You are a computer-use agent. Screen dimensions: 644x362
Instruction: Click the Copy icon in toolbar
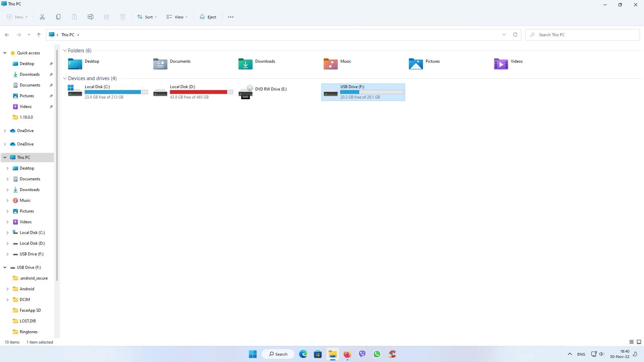point(58,17)
